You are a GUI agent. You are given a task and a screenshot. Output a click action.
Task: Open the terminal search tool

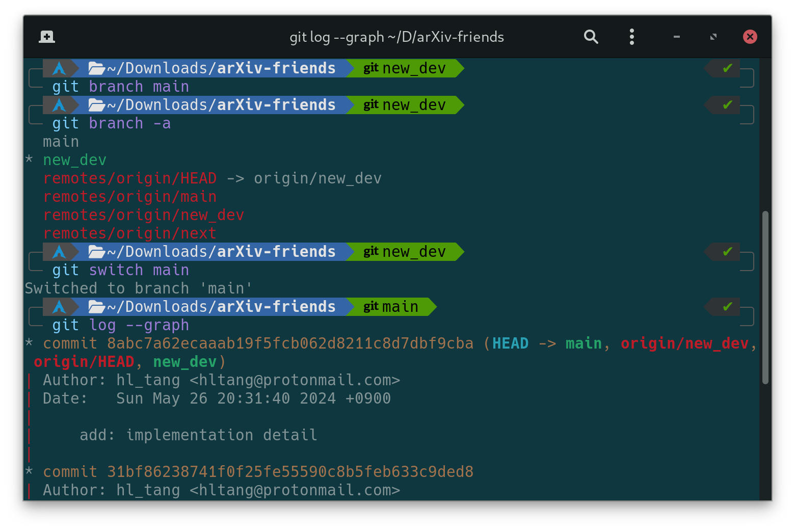click(591, 37)
